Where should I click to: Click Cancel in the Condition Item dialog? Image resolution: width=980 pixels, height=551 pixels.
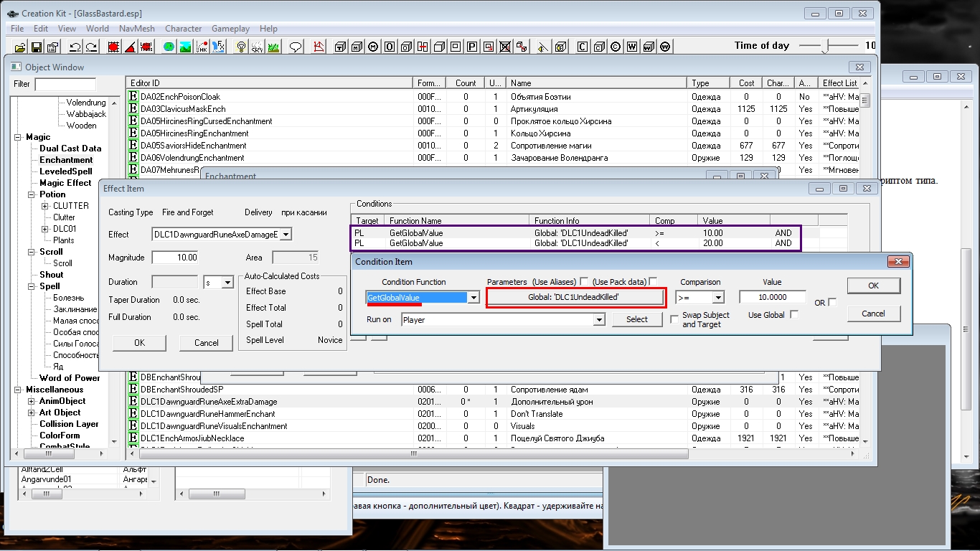pyautogui.click(x=872, y=314)
